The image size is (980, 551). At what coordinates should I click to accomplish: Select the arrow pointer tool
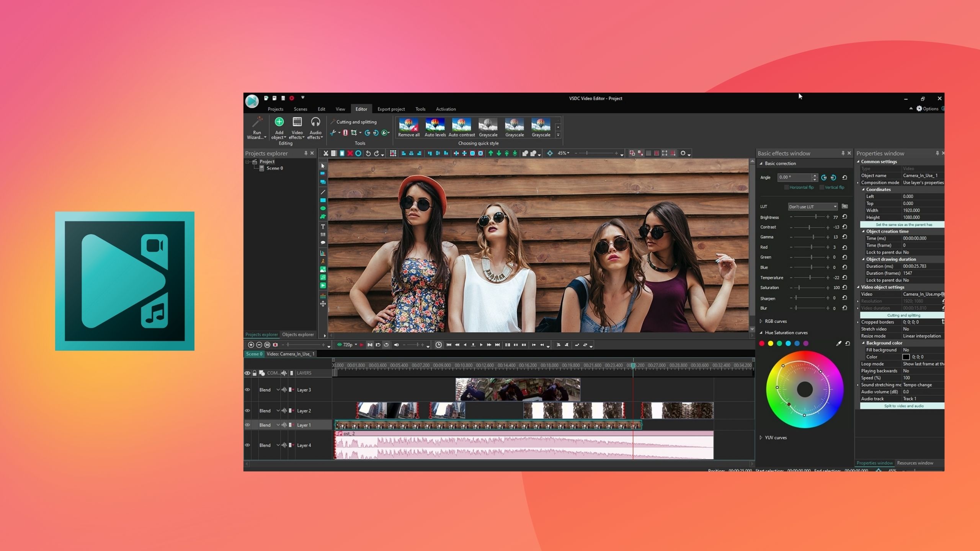[323, 166]
